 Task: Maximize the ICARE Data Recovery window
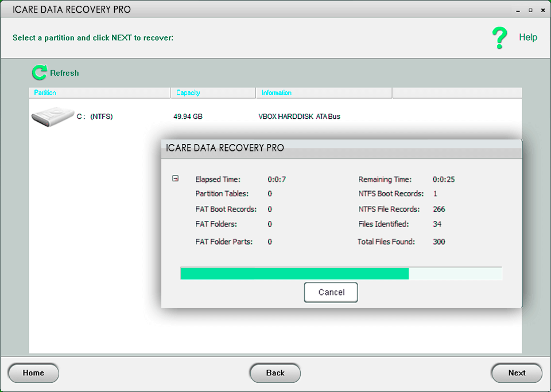530,10
